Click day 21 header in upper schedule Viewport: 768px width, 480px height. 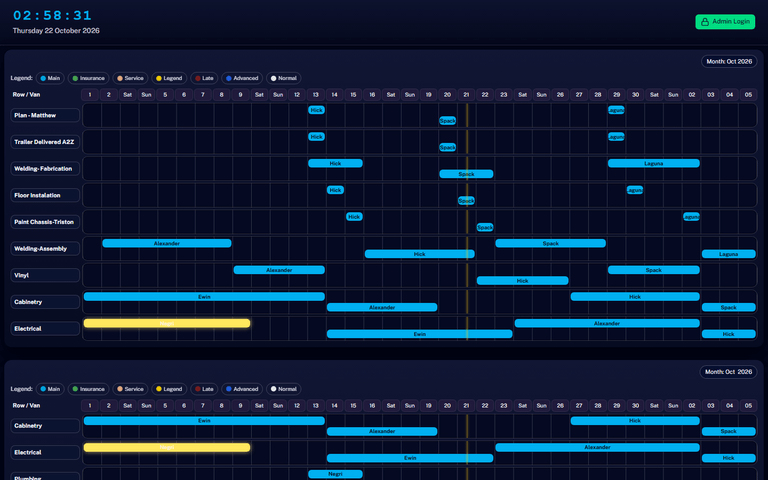(466, 95)
